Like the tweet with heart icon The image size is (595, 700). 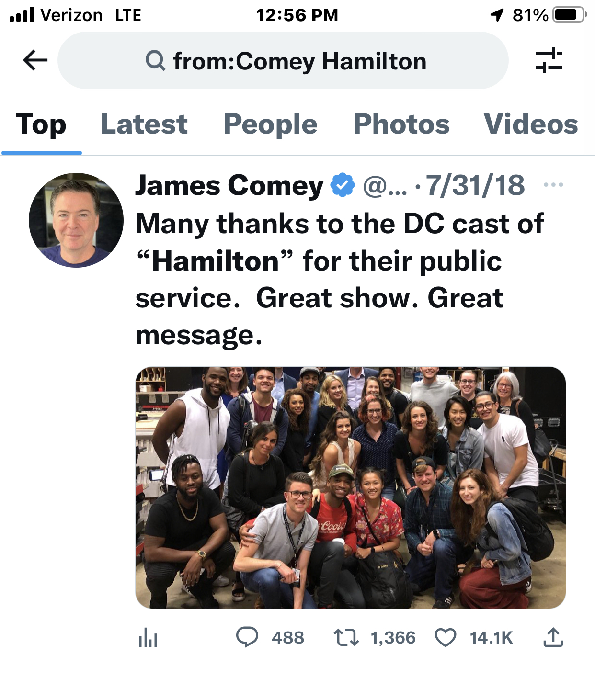tap(446, 638)
